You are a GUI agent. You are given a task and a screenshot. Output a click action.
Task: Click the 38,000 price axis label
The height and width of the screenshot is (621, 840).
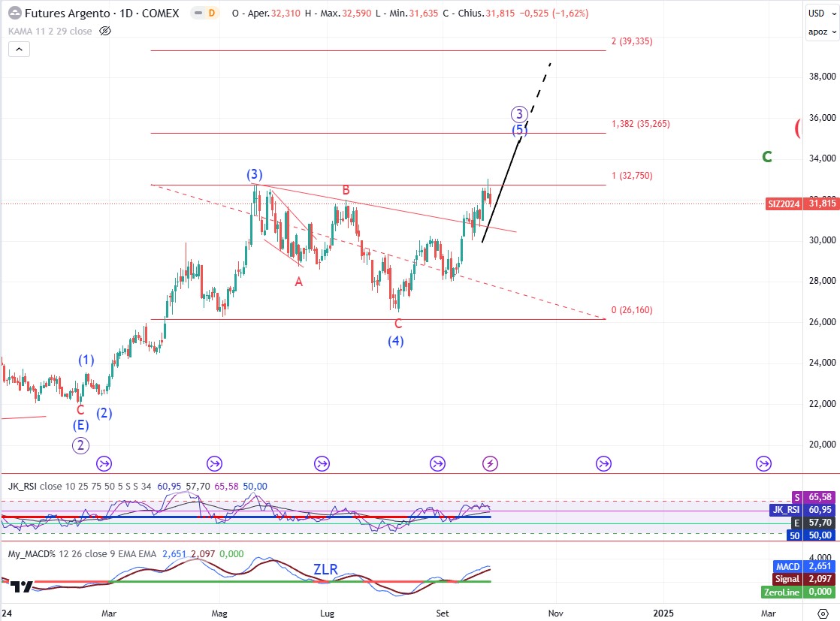[822, 77]
